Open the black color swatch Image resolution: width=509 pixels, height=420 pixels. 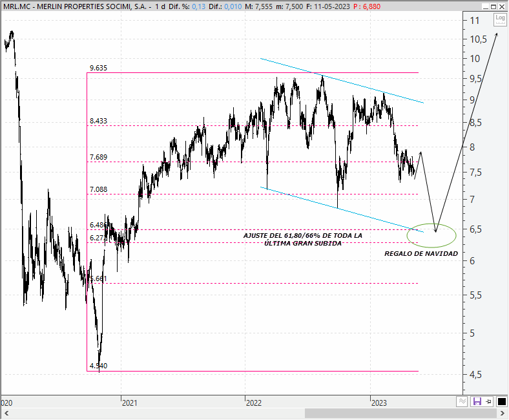click(x=501, y=402)
